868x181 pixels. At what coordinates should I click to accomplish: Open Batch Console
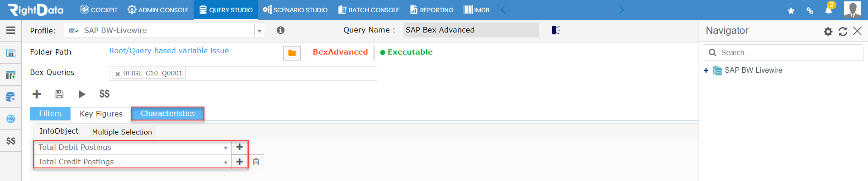369,10
